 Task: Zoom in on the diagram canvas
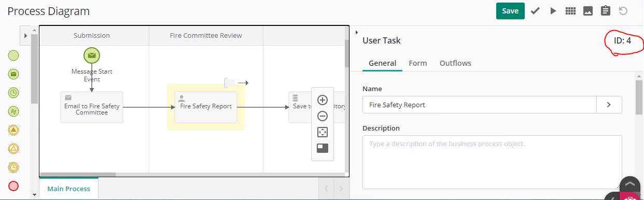(322, 100)
